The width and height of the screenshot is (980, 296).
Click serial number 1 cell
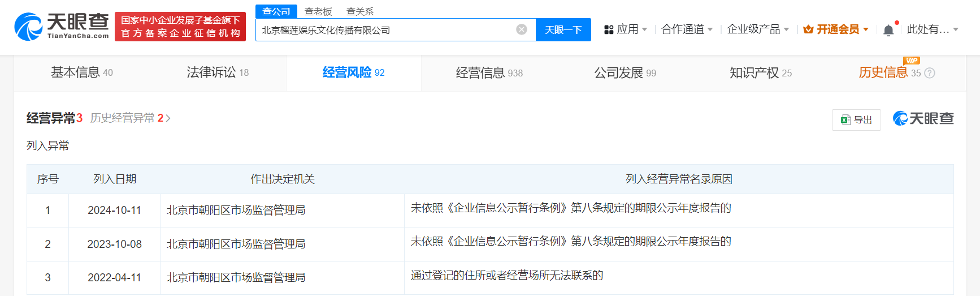pyautogui.click(x=48, y=210)
